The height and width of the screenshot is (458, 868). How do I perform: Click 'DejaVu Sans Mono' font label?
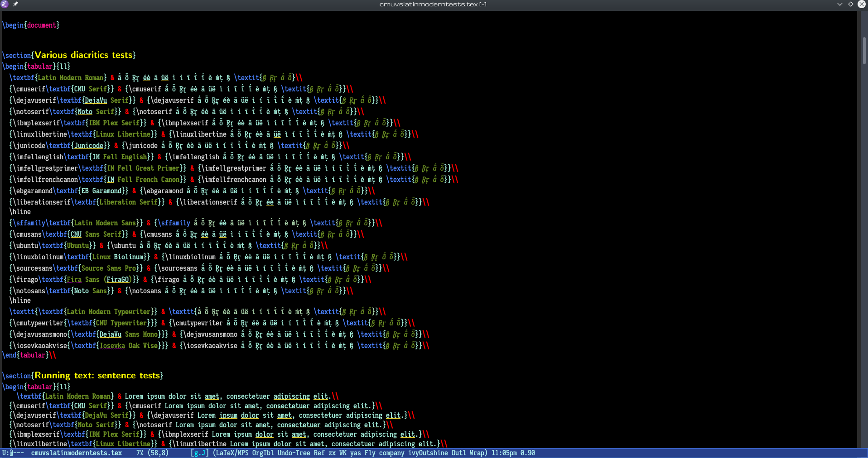pos(129,334)
